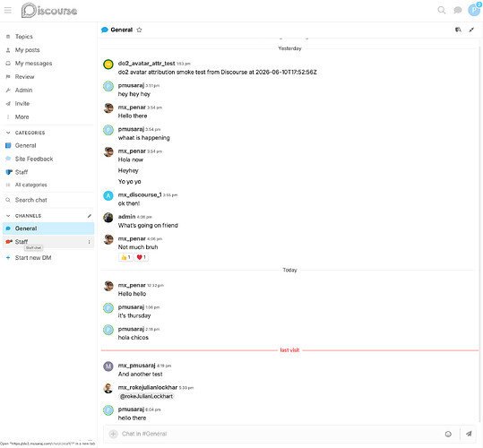This screenshot has width=483, height=448.
Task: Click the thumbs up reaction on message
Action: [125, 257]
